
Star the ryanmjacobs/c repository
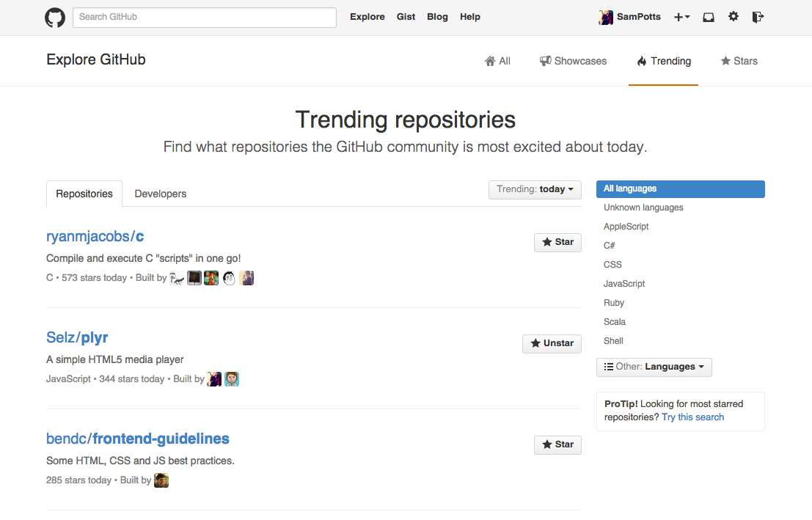tap(557, 242)
